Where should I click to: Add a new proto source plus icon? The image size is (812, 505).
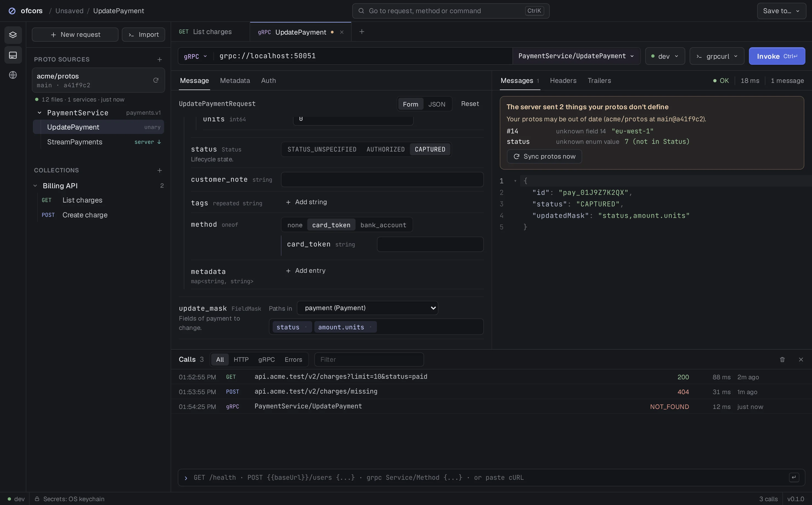click(x=160, y=60)
